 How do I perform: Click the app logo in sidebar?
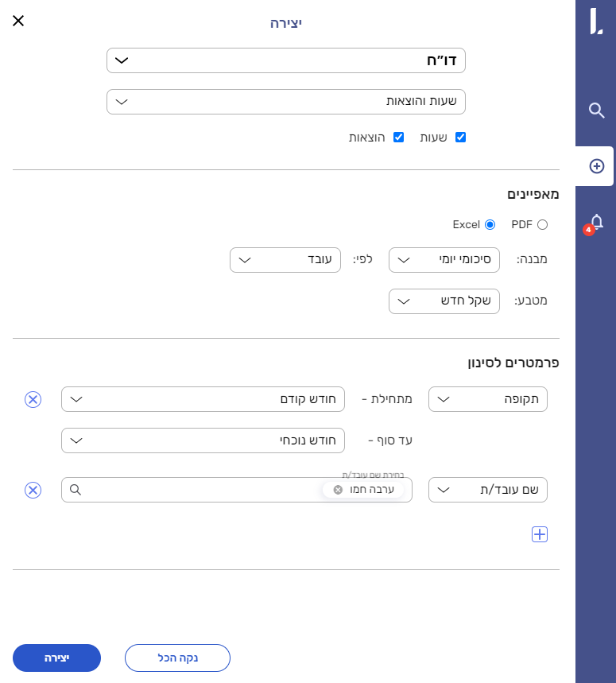[x=596, y=21]
